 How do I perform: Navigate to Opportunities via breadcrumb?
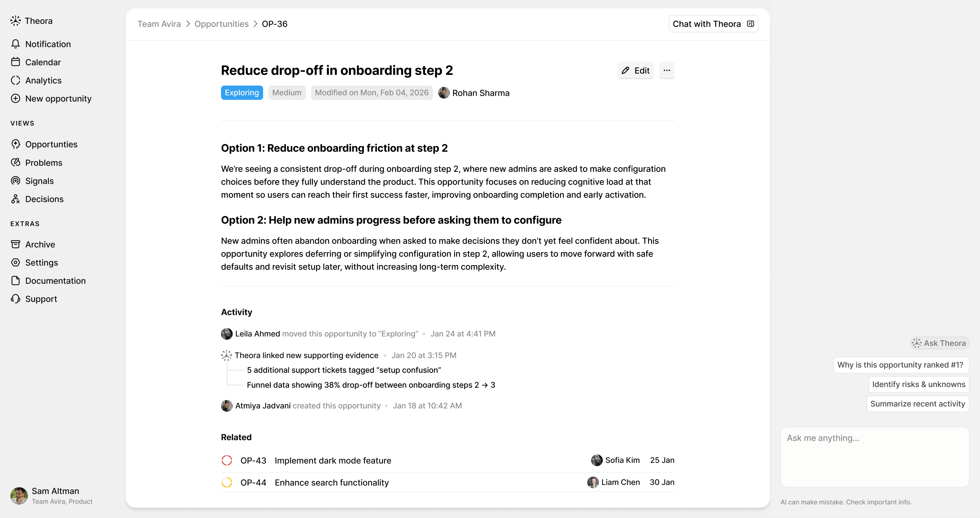[221, 24]
